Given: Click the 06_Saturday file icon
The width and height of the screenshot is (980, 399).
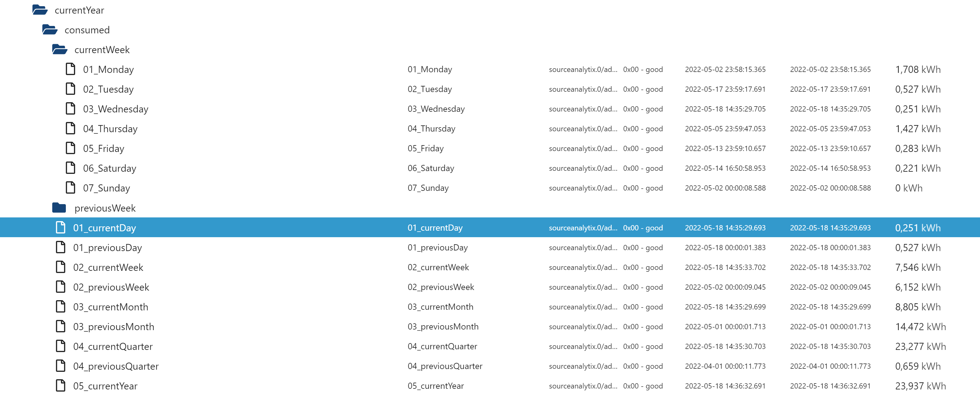Looking at the screenshot, I should (70, 168).
